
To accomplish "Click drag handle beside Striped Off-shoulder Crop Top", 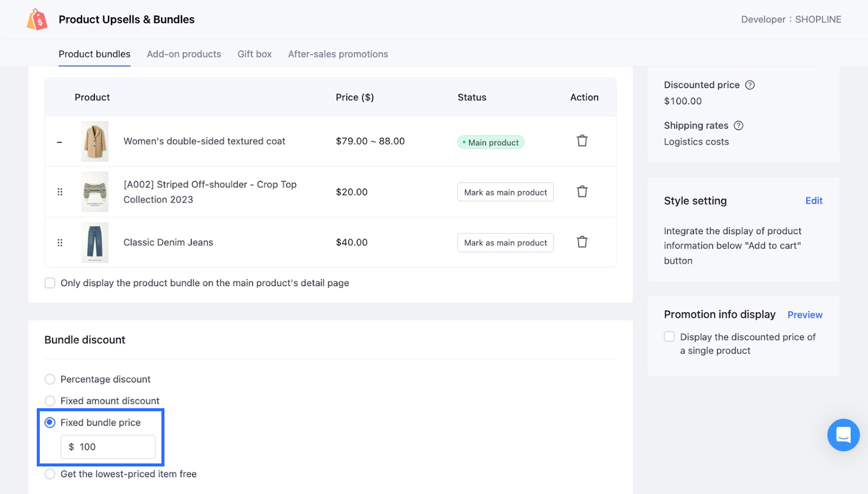I will pyautogui.click(x=60, y=192).
